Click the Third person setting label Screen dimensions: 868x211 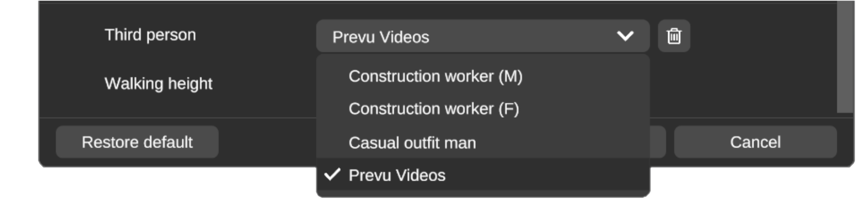tap(150, 35)
